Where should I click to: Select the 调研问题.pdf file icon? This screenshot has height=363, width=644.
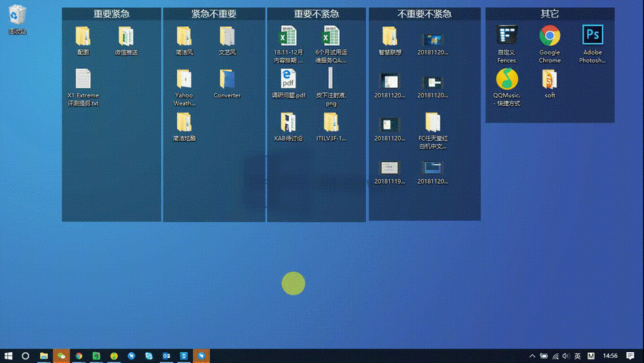click(x=288, y=79)
